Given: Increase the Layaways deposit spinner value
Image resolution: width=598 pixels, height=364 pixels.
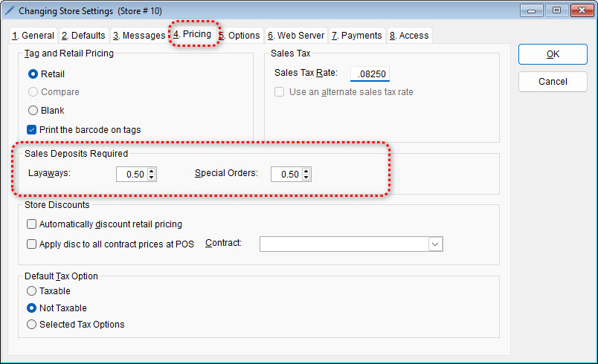Looking at the screenshot, I should tap(152, 171).
